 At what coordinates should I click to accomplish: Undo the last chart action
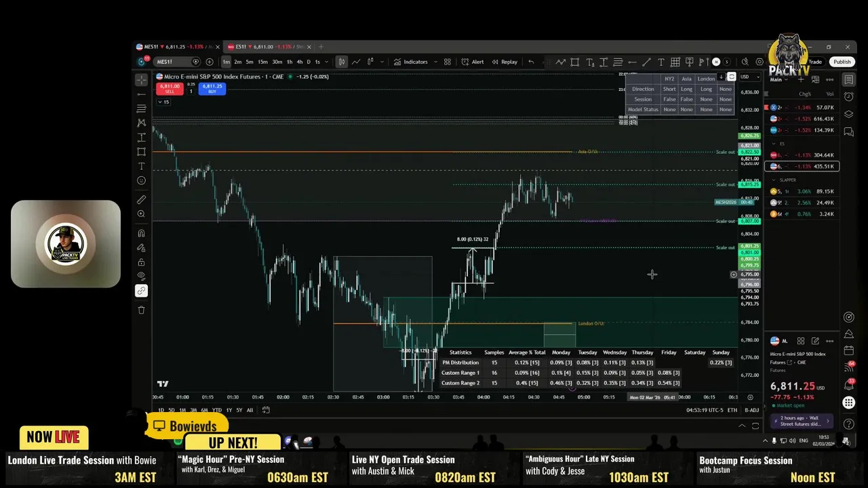click(531, 62)
